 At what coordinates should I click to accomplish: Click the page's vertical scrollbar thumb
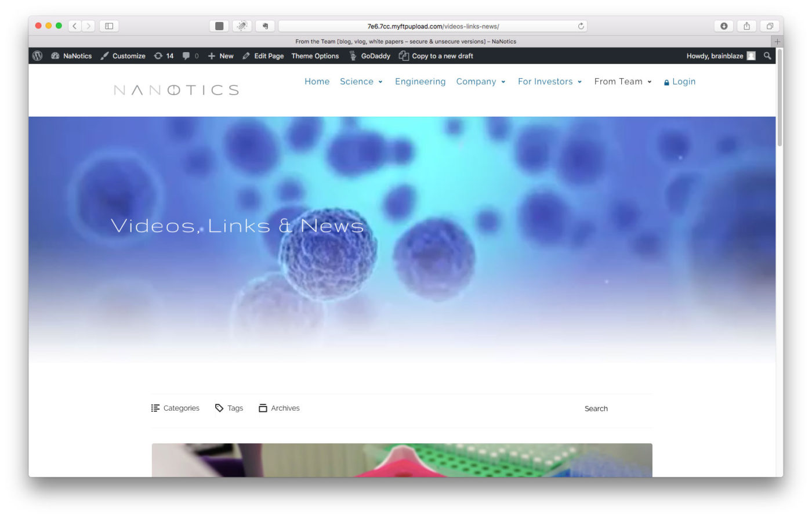[780, 97]
